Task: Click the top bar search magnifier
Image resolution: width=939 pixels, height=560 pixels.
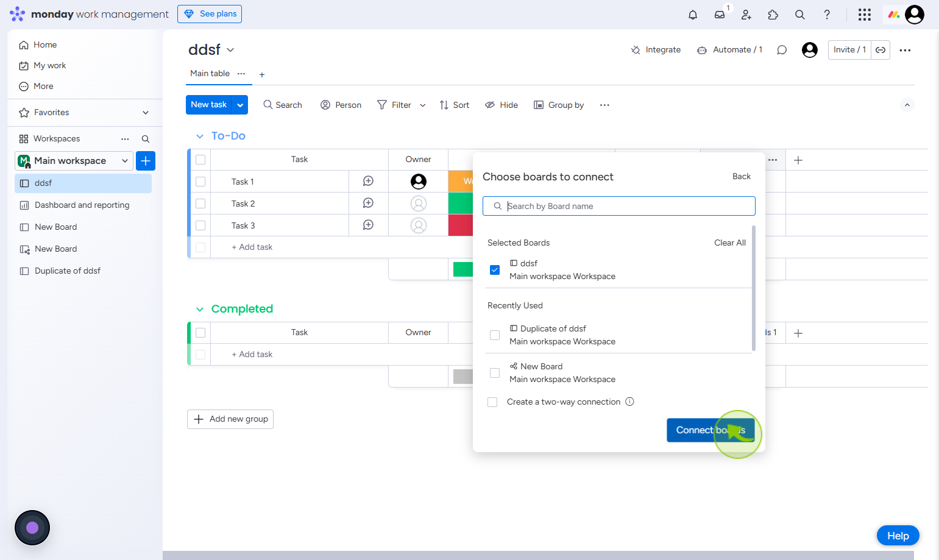Action: coord(800,15)
